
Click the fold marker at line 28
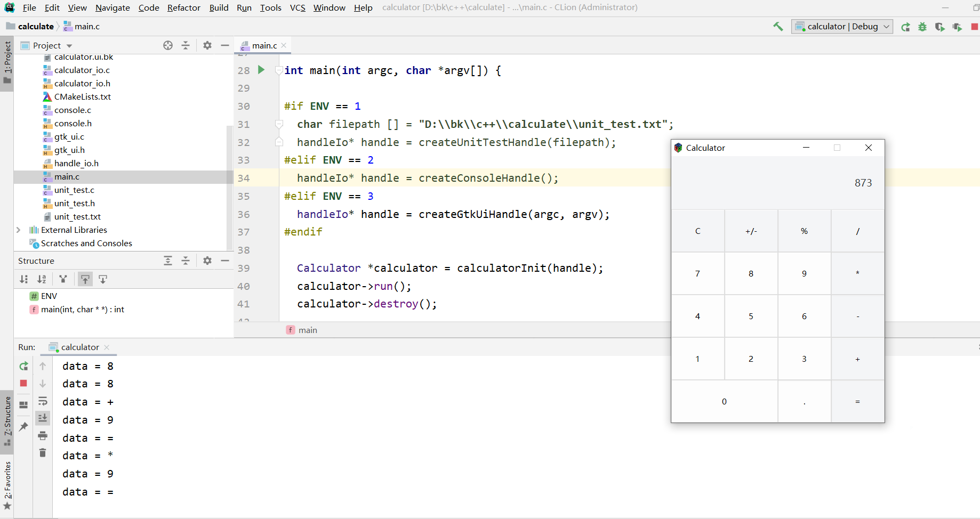click(279, 70)
